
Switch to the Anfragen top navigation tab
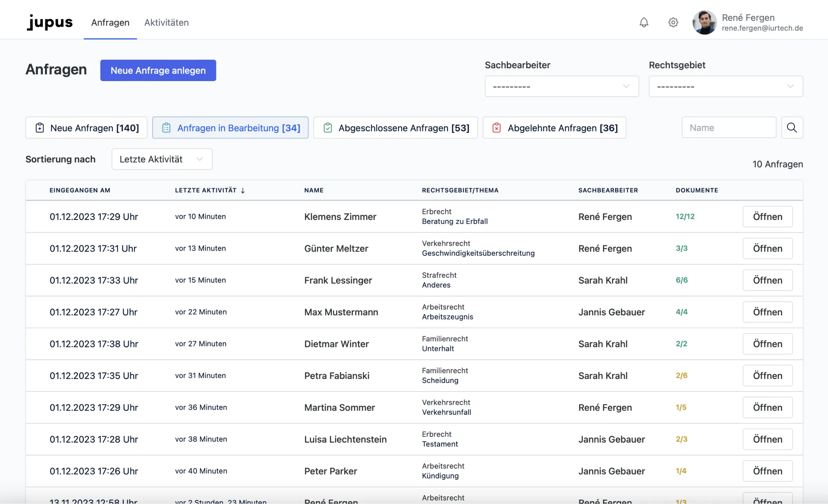coord(110,22)
